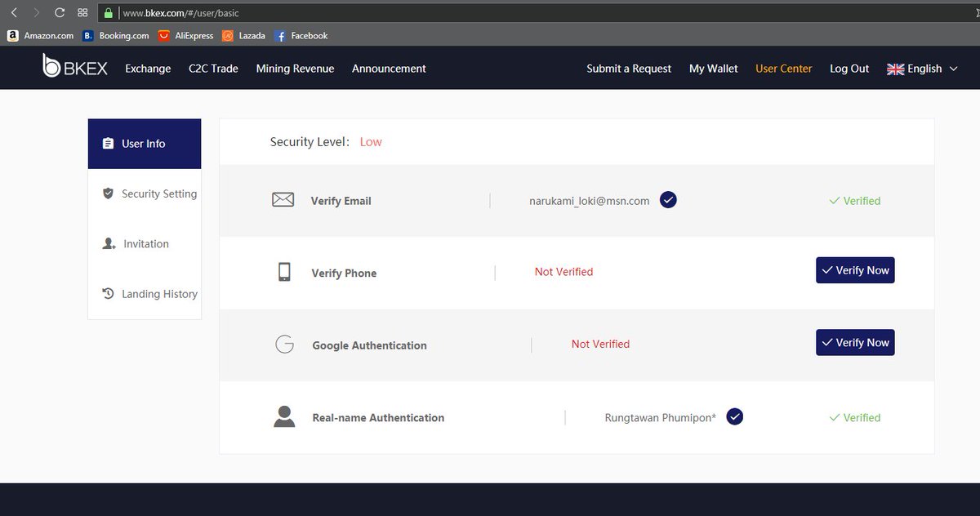Click the Not Verified status for Verify Phone
The width and height of the screenshot is (980, 516).
pyautogui.click(x=563, y=272)
